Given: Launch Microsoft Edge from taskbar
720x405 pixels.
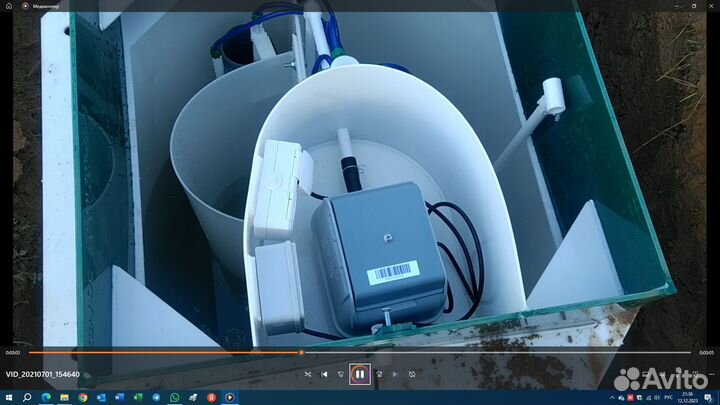Looking at the screenshot, I should (x=45, y=397).
